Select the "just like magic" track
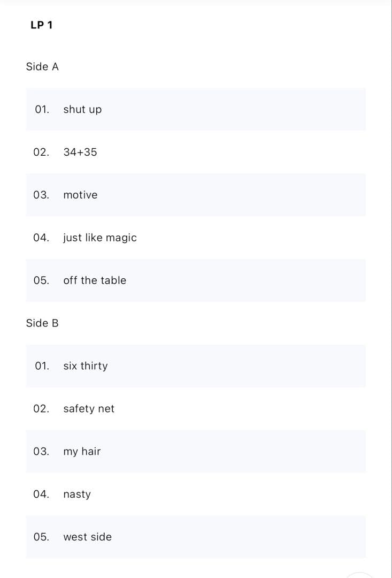Image resolution: width=392 pixels, height=578 pixels. (100, 238)
